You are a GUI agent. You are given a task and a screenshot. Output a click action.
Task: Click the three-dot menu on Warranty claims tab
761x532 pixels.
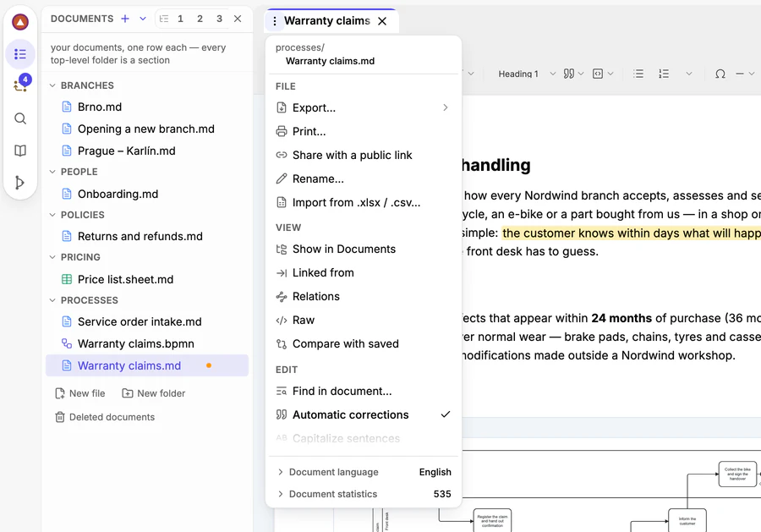[275, 21]
